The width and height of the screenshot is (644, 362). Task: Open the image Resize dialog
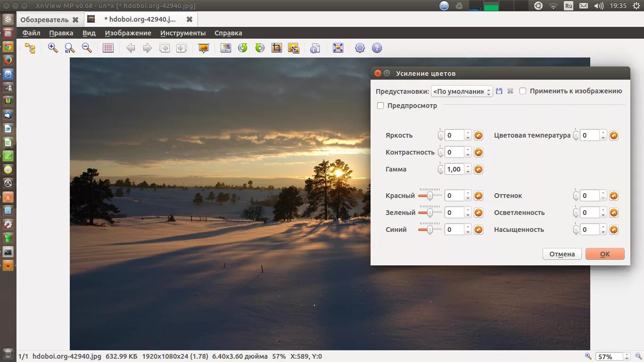(x=294, y=48)
